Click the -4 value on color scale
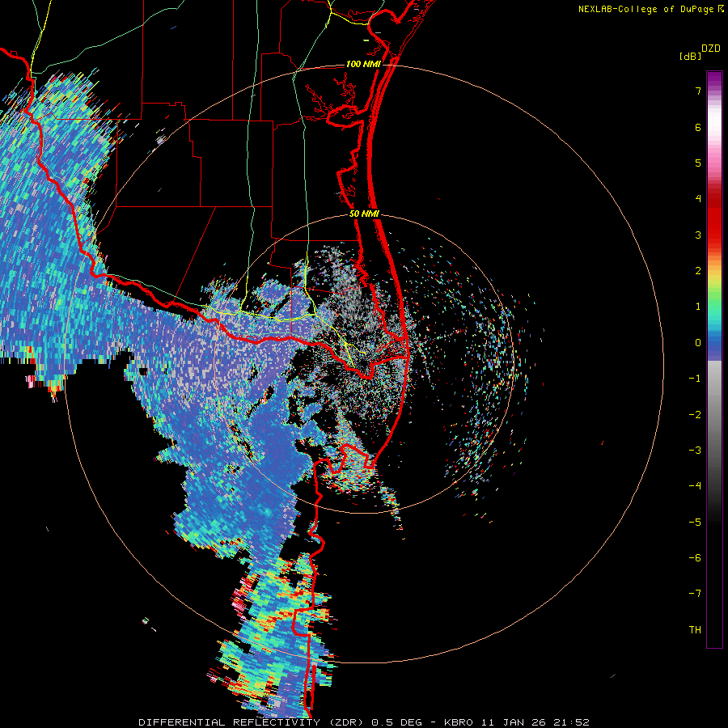This screenshot has width=728, height=728. (x=695, y=486)
